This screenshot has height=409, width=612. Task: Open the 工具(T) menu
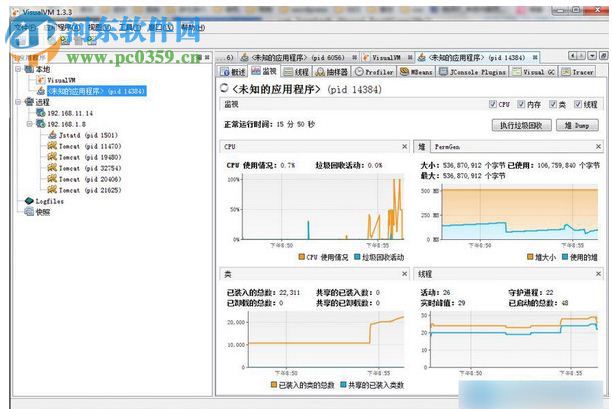130,27
